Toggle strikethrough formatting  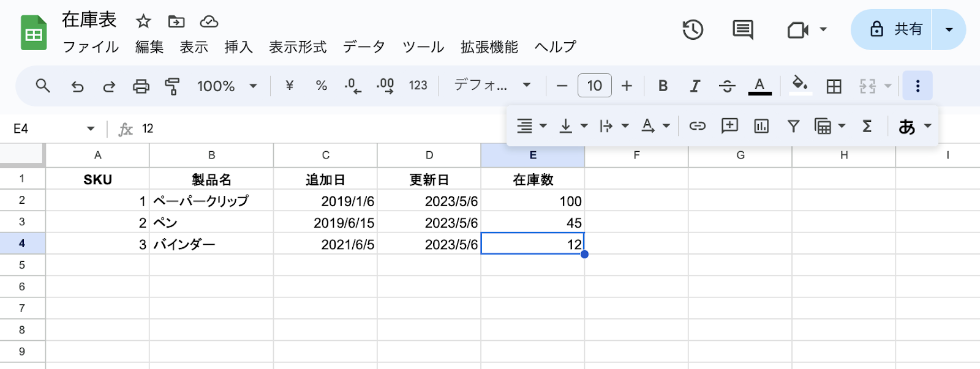[x=727, y=86]
